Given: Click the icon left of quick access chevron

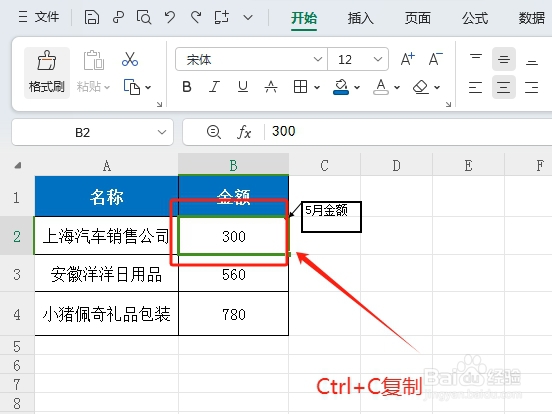Looking at the screenshot, I should coord(222,17).
